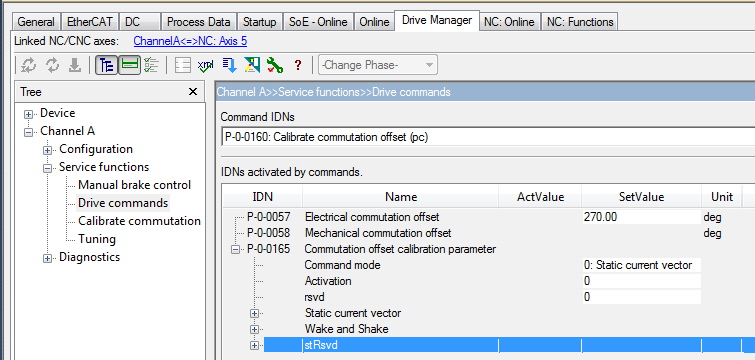Viewport: 755px width, 360px height.
Task: Click the blue down-arrow list icon
Action: click(229, 65)
